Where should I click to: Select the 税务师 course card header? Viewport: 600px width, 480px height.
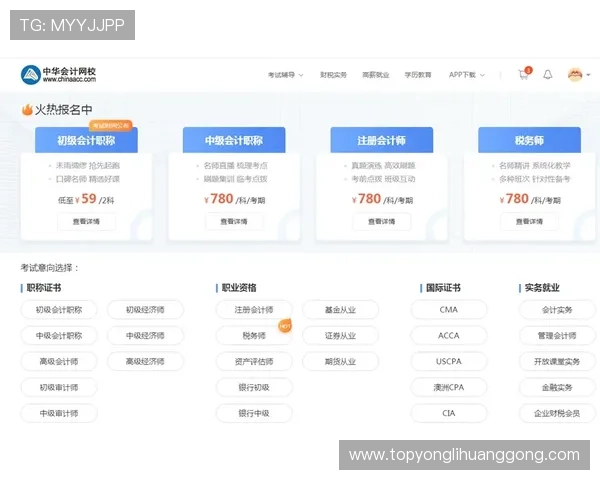pos(529,140)
